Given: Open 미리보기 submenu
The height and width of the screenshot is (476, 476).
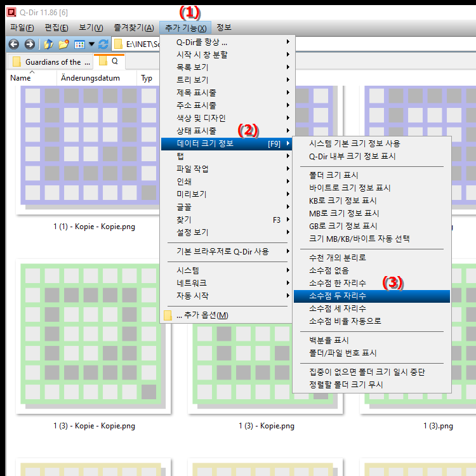Looking at the screenshot, I should coord(226,194).
